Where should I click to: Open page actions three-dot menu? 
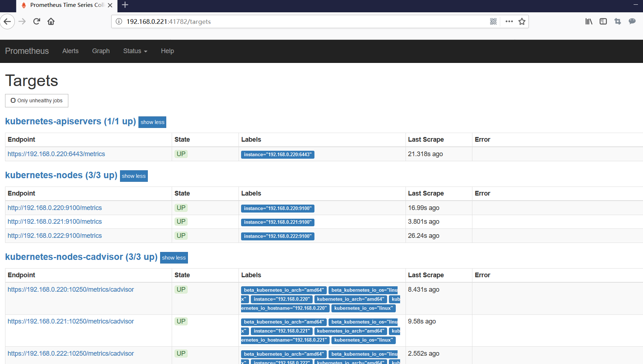click(509, 21)
